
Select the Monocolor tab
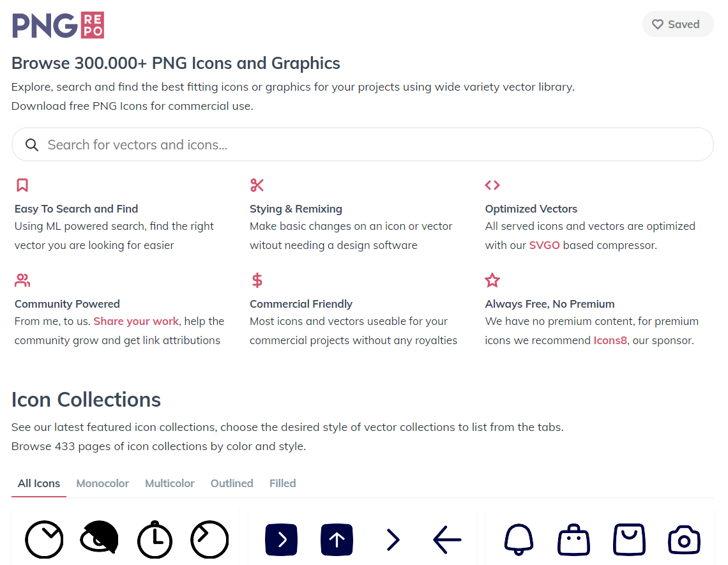tap(103, 483)
